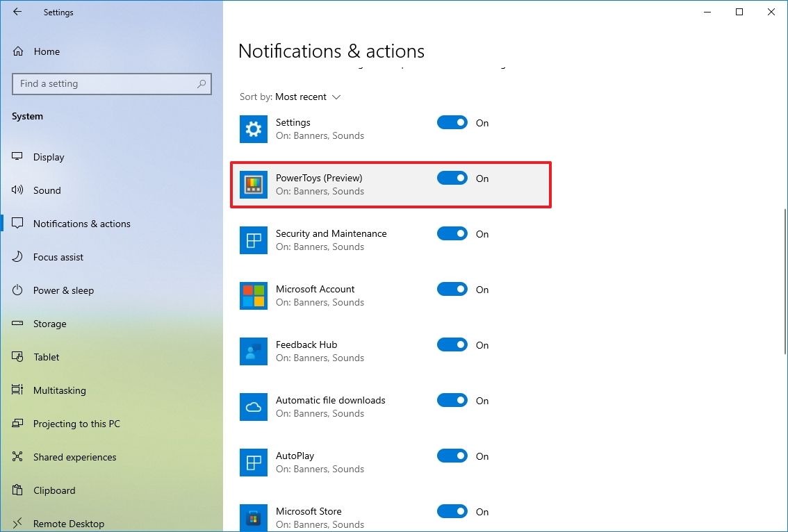Open Projecting to this PC settings

112,424
